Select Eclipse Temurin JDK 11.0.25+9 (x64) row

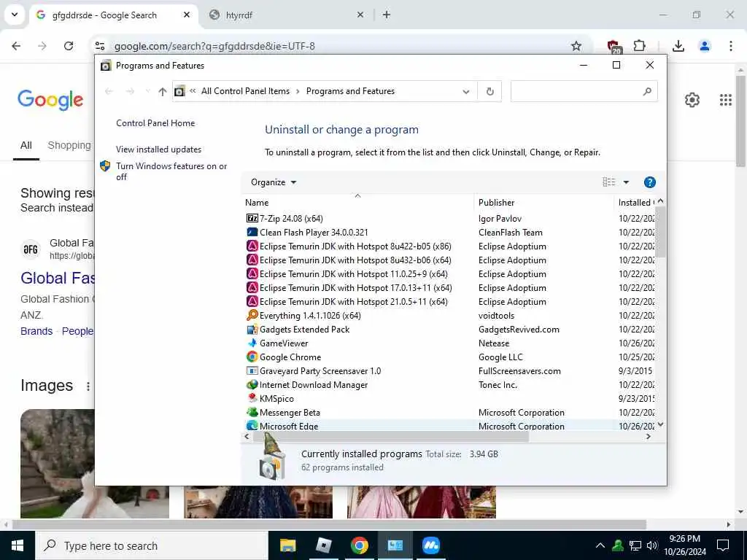point(450,274)
